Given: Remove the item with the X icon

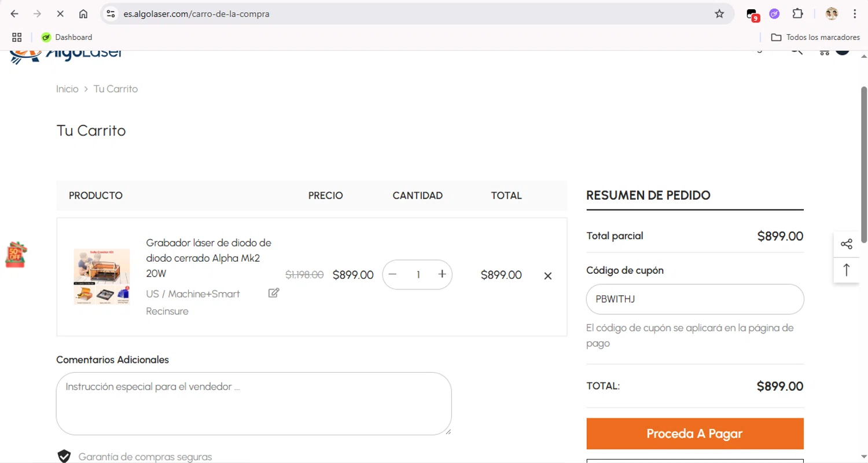Looking at the screenshot, I should 548,276.
